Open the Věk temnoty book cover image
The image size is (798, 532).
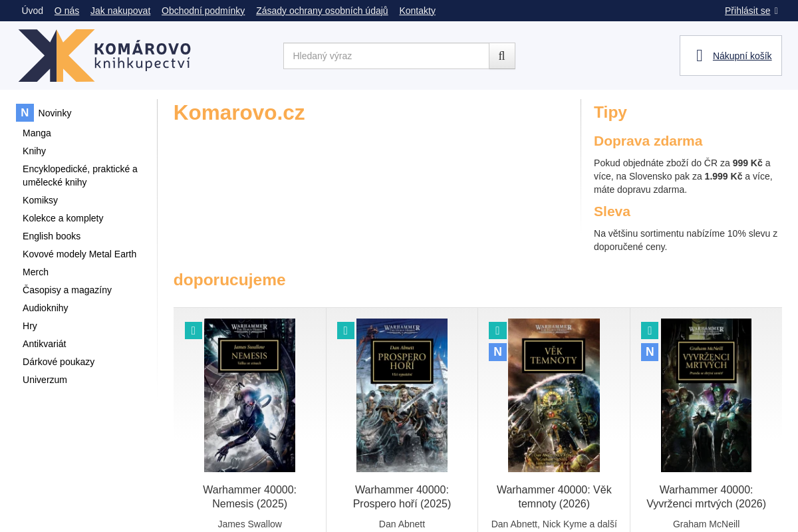click(553, 395)
